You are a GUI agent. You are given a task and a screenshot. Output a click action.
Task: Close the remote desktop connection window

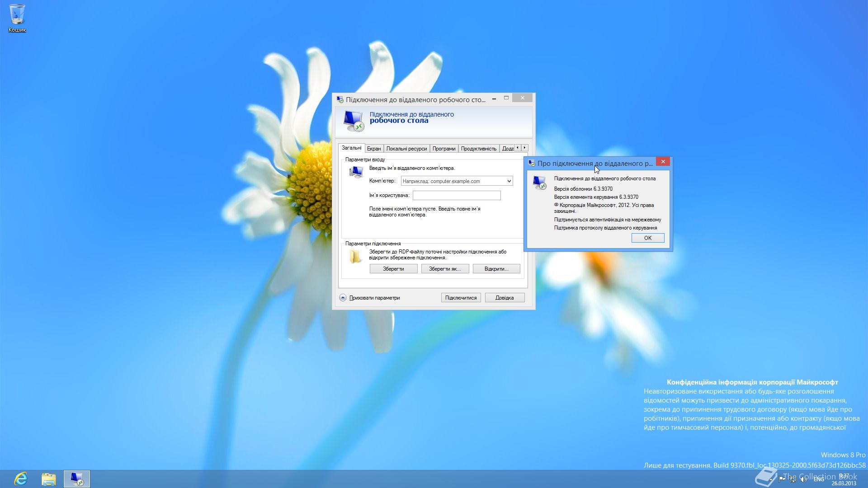[x=523, y=98]
